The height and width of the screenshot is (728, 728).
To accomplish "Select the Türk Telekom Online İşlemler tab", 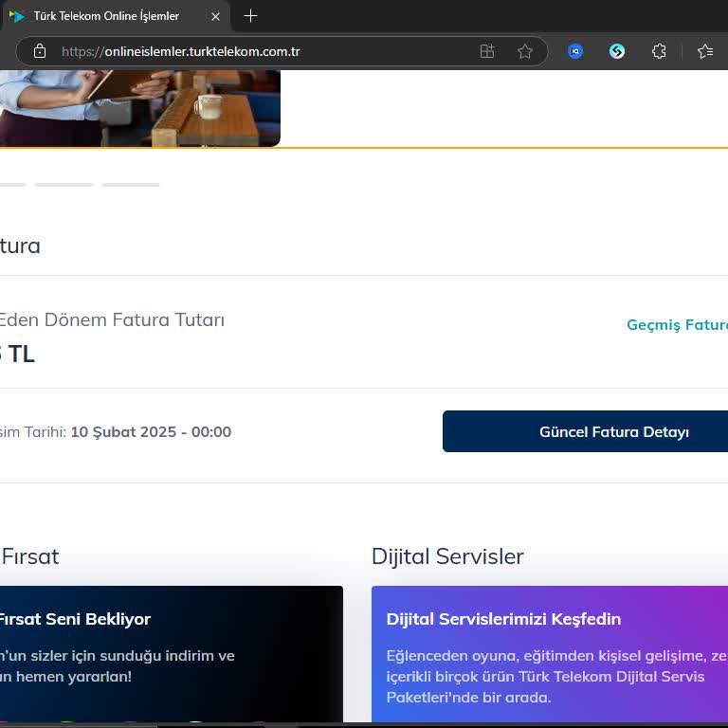I will [115, 16].
